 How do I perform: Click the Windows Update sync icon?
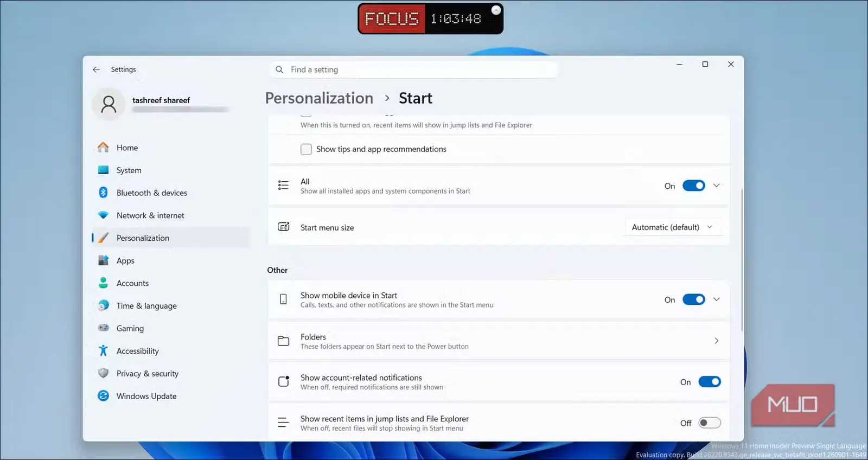103,396
